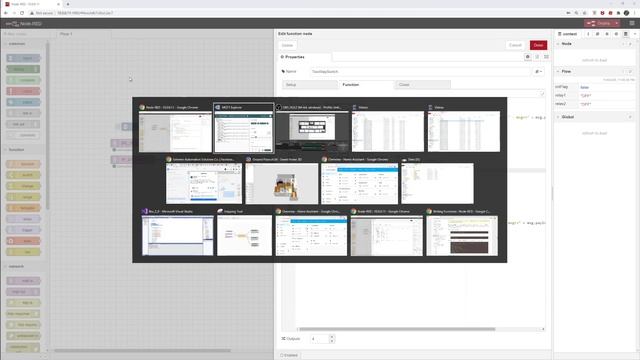Open the Deploy options dropdown arrow
The width and height of the screenshot is (640, 360).
[616, 23]
